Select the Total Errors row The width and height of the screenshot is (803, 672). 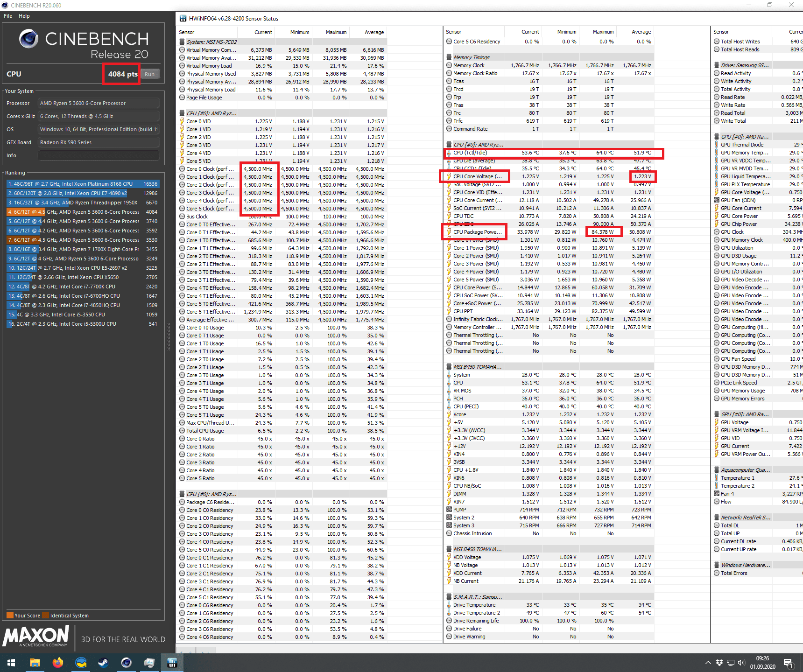pyautogui.click(x=758, y=573)
